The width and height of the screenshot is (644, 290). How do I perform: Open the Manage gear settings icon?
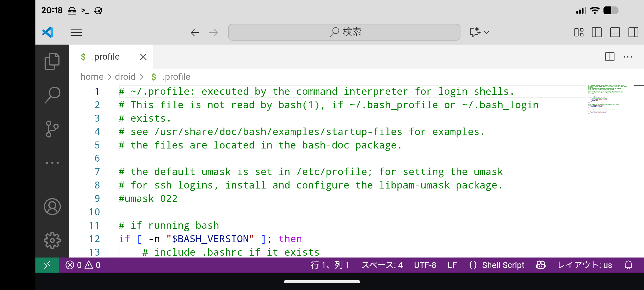point(52,240)
